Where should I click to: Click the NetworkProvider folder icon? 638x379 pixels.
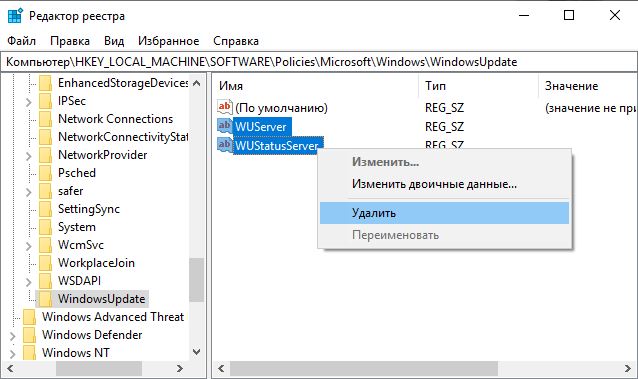pos(46,155)
